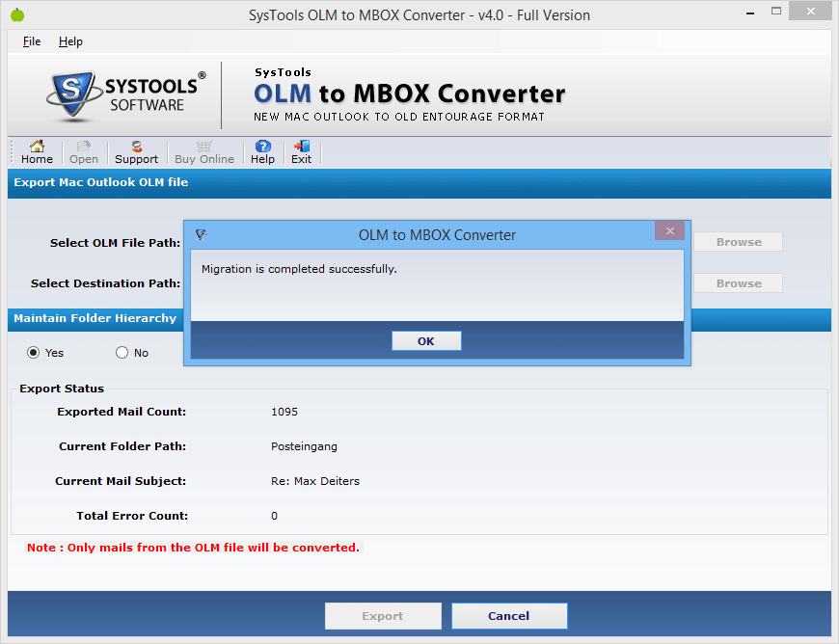
Task: Click the 'Total Error Count:' label
Action: tap(132, 516)
